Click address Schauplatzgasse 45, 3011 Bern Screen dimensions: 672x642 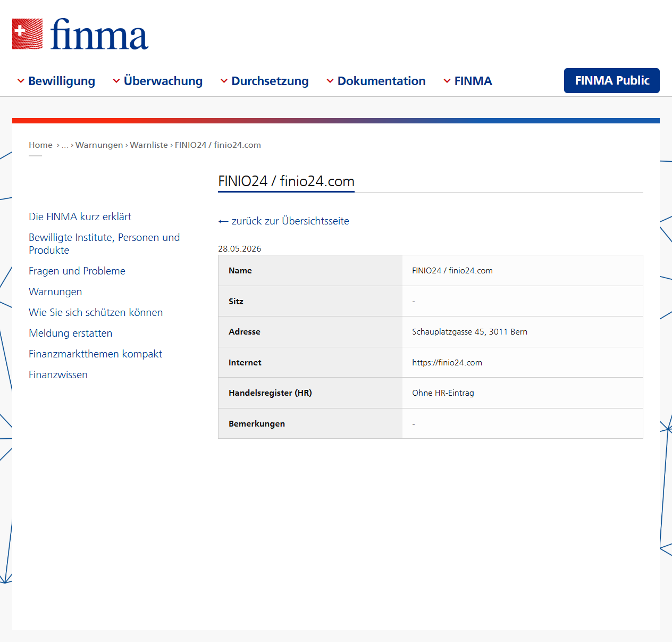click(469, 331)
